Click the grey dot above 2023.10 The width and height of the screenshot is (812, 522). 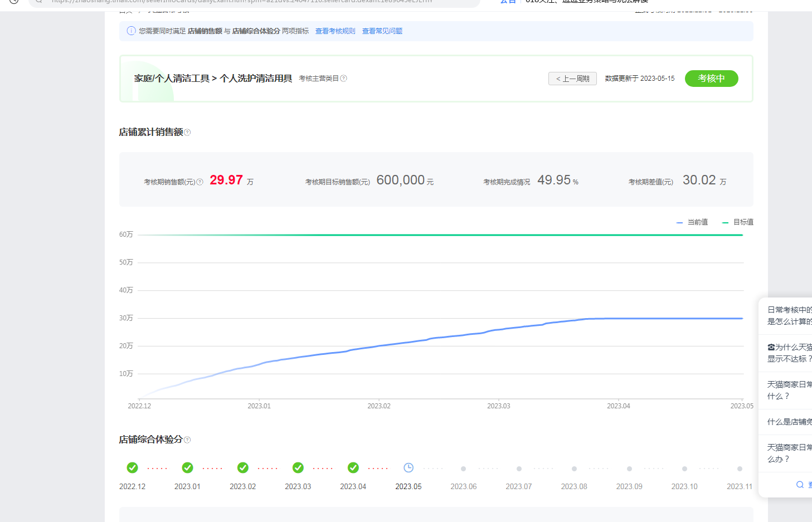[684, 469]
